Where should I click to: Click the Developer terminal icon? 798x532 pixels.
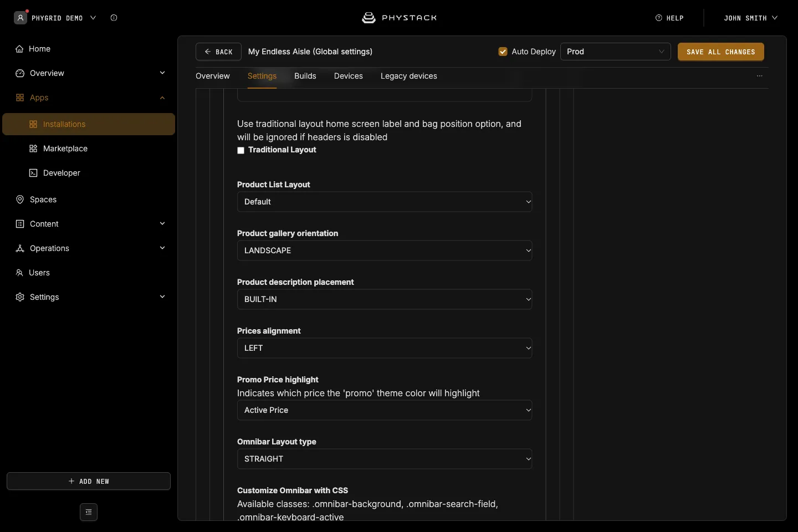pos(33,173)
